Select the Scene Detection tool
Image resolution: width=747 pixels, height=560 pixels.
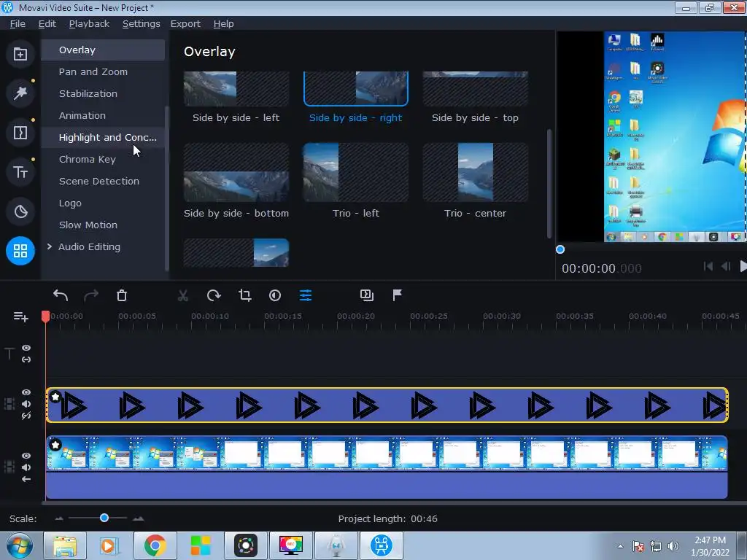click(x=103, y=182)
